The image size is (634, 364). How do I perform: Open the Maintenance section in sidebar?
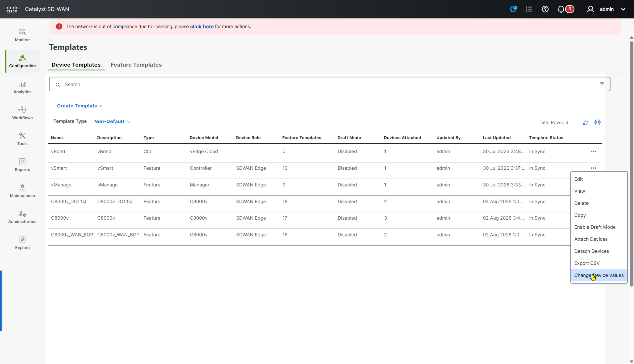[x=22, y=191]
